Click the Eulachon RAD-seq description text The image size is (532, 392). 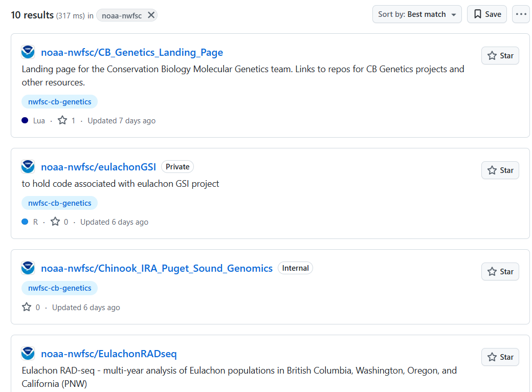(239, 377)
